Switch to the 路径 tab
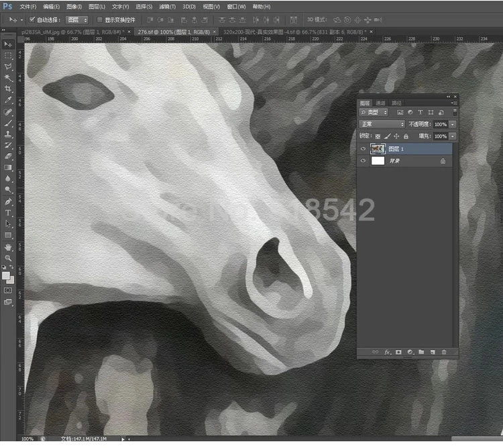This screenshot has width=503, height=448. (396, 103)
